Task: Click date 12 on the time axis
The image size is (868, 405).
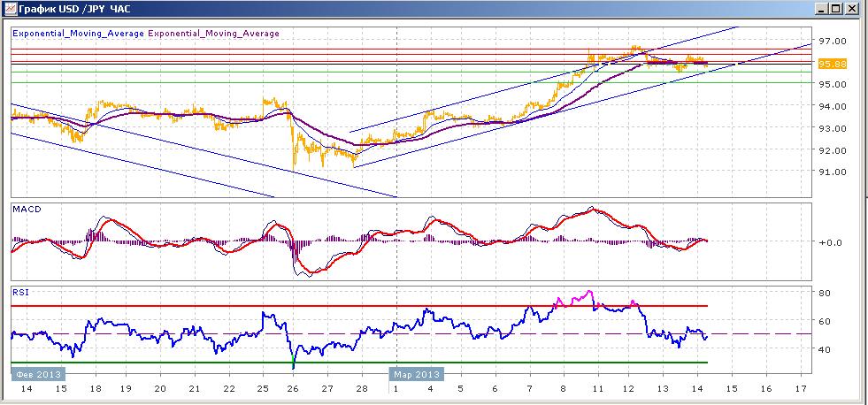Action: pyautogui.click(x=628, y=389)
